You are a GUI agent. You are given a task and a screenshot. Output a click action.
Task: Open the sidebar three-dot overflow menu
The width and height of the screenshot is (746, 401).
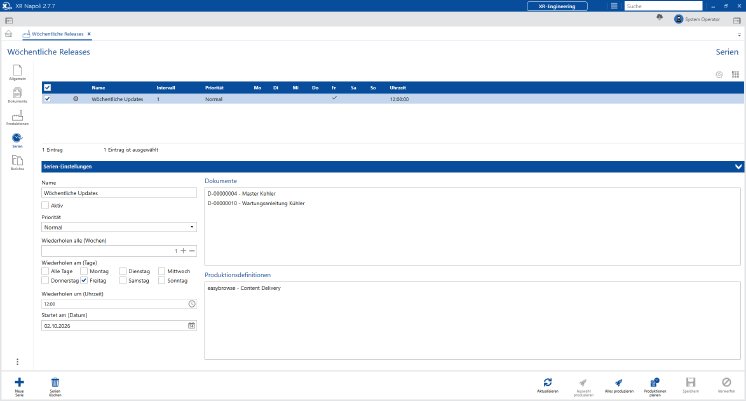click(18, 362)
